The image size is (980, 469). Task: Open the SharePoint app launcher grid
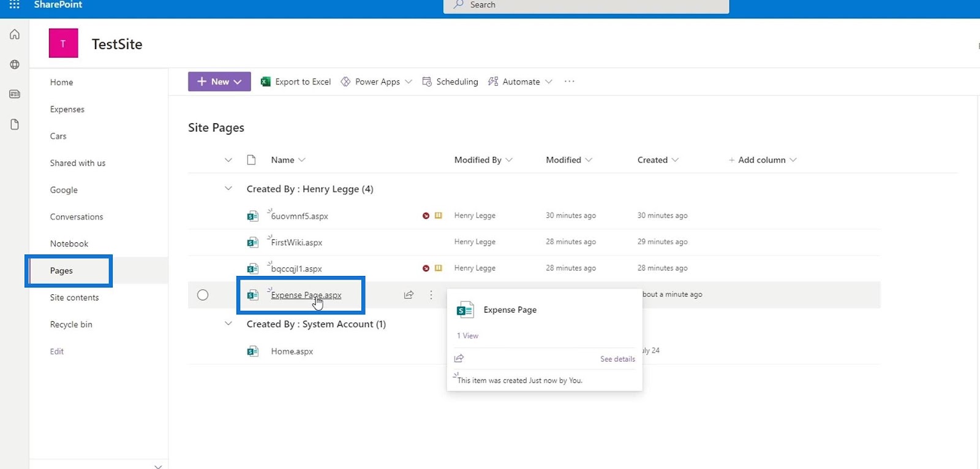[x=14, y=5]
